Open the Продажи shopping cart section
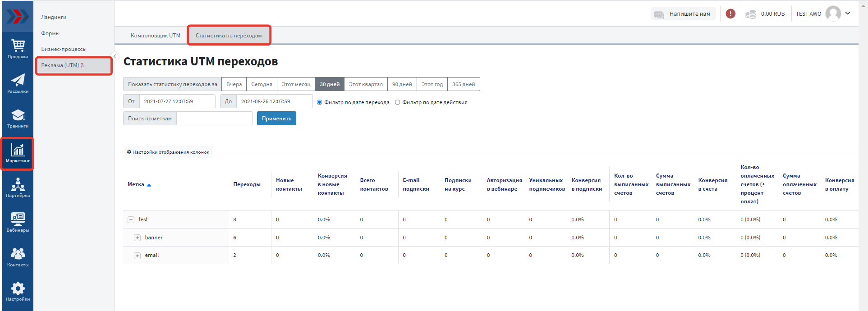 (x=18, y=49)
